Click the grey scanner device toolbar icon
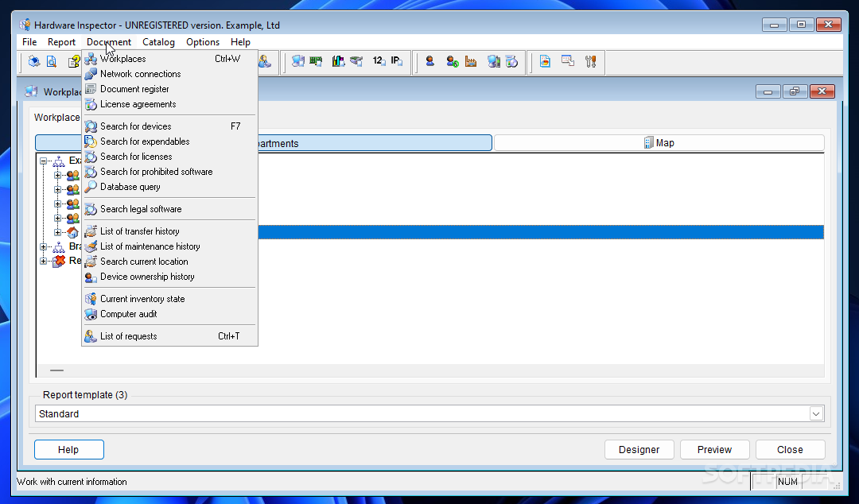The width and height of the screenshot is (859, 504). 356,61
